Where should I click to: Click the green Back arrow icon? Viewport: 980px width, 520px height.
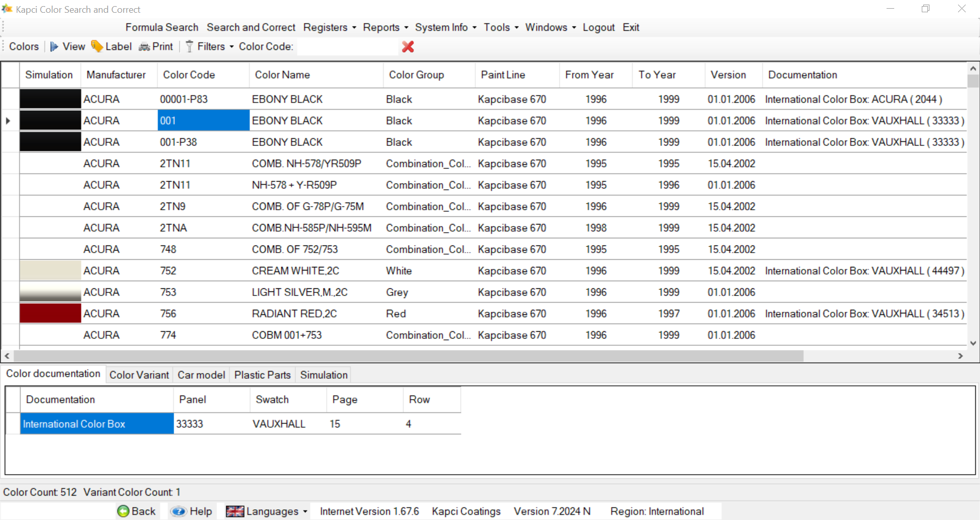pos(123,511)
